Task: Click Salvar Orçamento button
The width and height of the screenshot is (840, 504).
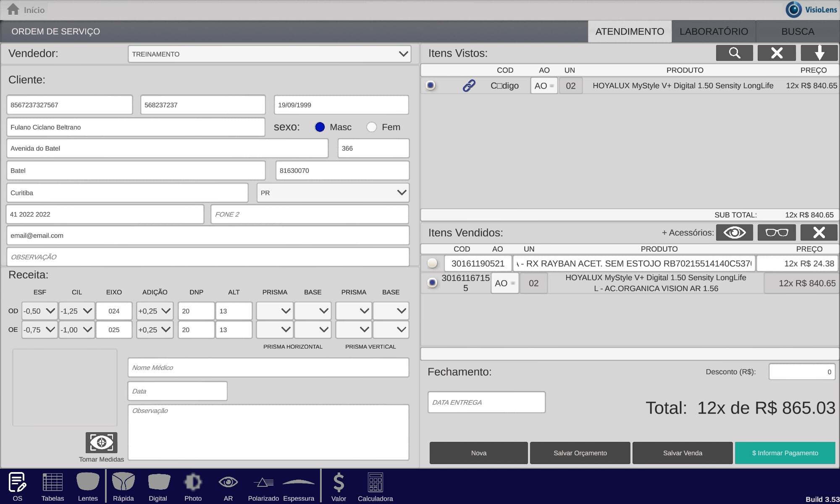Action: click(x=580, y=453)
